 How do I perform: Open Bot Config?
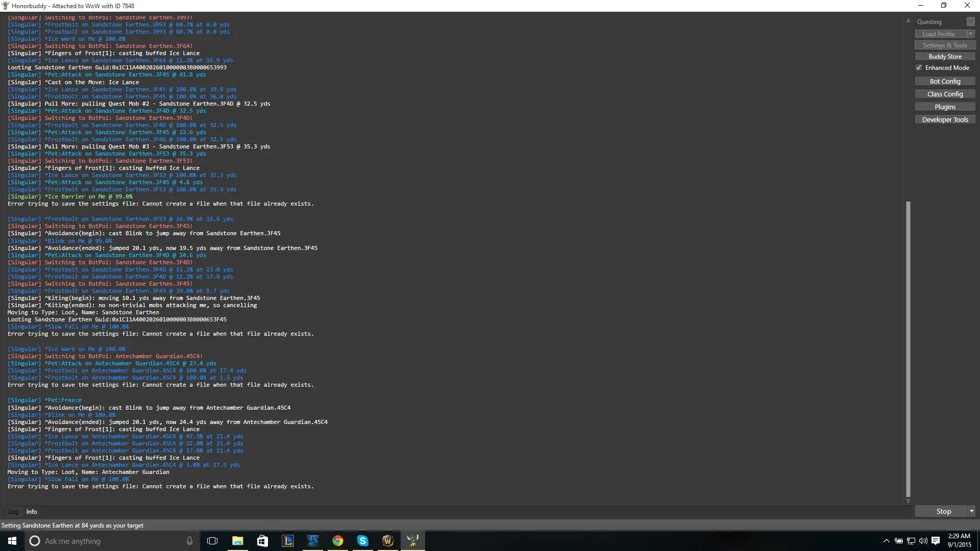pos(945,82)
